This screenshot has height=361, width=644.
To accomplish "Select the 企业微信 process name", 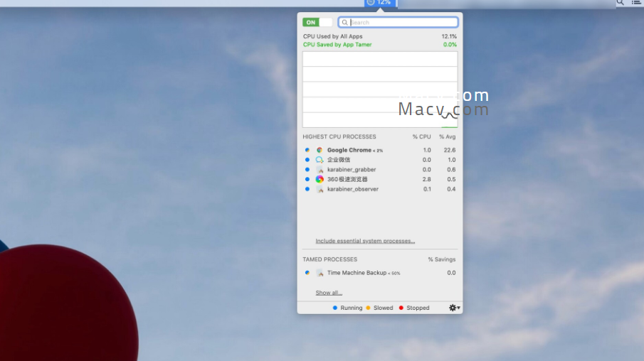I will click(339, 160).
